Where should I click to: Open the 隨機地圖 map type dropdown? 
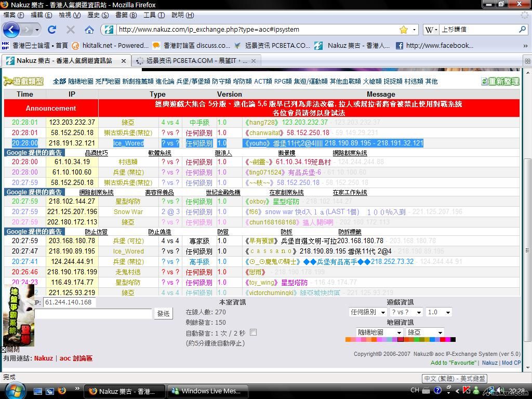click(x=379, y=332)
